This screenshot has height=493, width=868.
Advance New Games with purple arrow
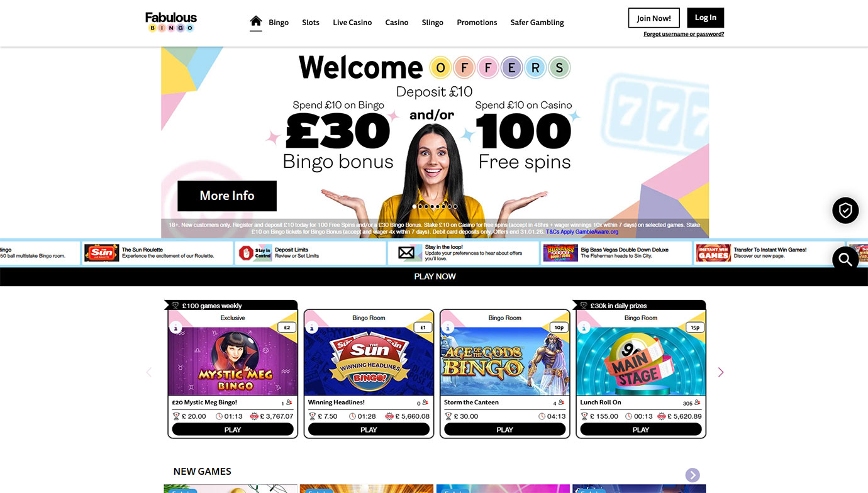pos(693,475)
